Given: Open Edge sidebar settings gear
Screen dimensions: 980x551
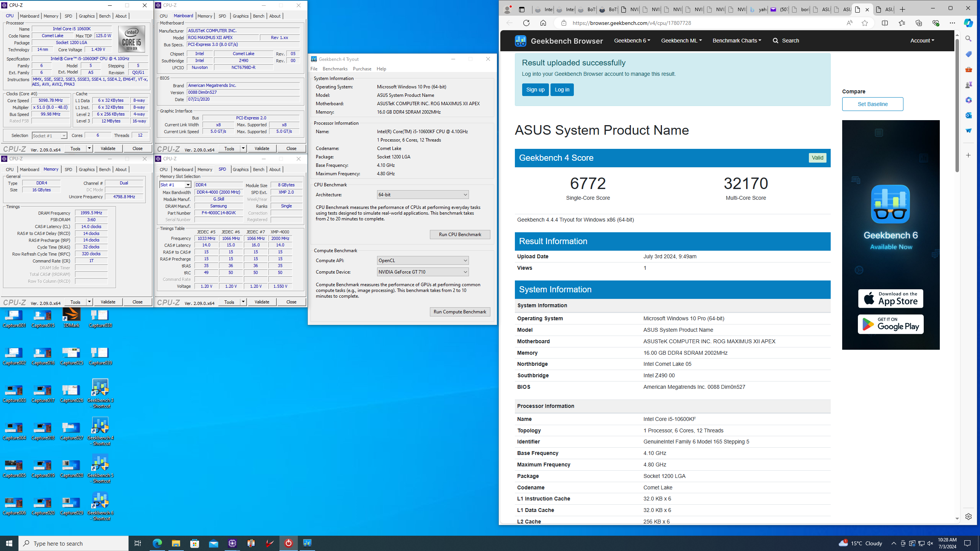Looking at the screenshot, I should point(969,517).
